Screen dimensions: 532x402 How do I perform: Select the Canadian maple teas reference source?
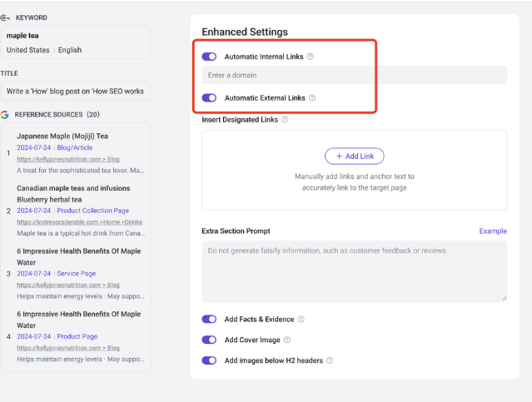click(73, 188)
